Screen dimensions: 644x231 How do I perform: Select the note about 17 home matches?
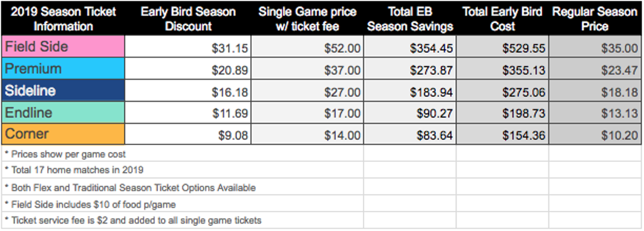click(x=74, y=169)
